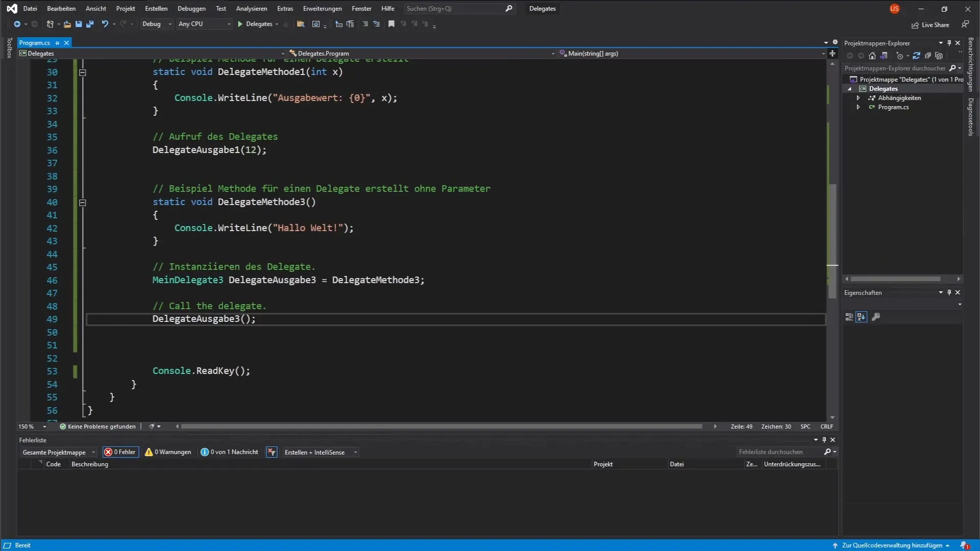Viewport: 980px width, 551px height.
Task: Click the US user account avatar
Action: click(x=894, y=9)
